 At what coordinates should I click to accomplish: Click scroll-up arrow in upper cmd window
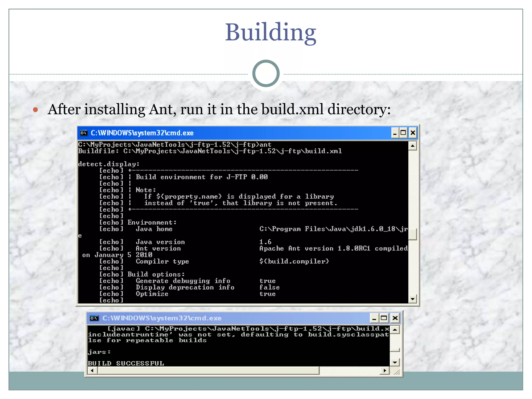[x=413, y=146]
